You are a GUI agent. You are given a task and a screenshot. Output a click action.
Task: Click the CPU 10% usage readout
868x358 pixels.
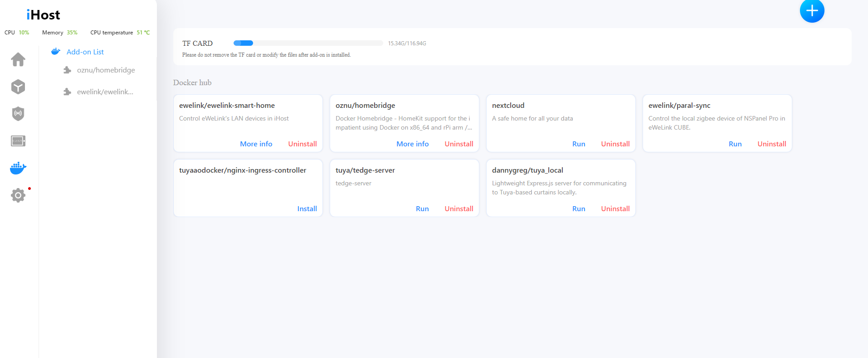click(17, 33)
